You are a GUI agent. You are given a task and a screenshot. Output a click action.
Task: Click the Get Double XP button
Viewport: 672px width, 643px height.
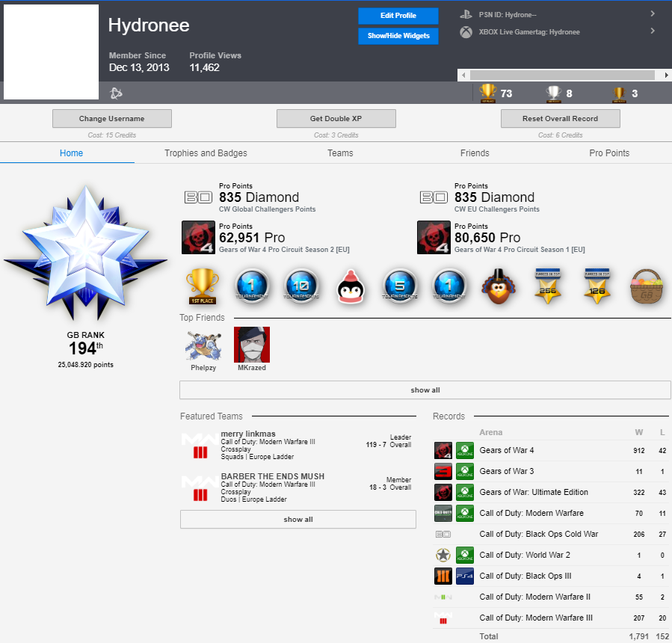pyautogui.click(x=336, y=119)
